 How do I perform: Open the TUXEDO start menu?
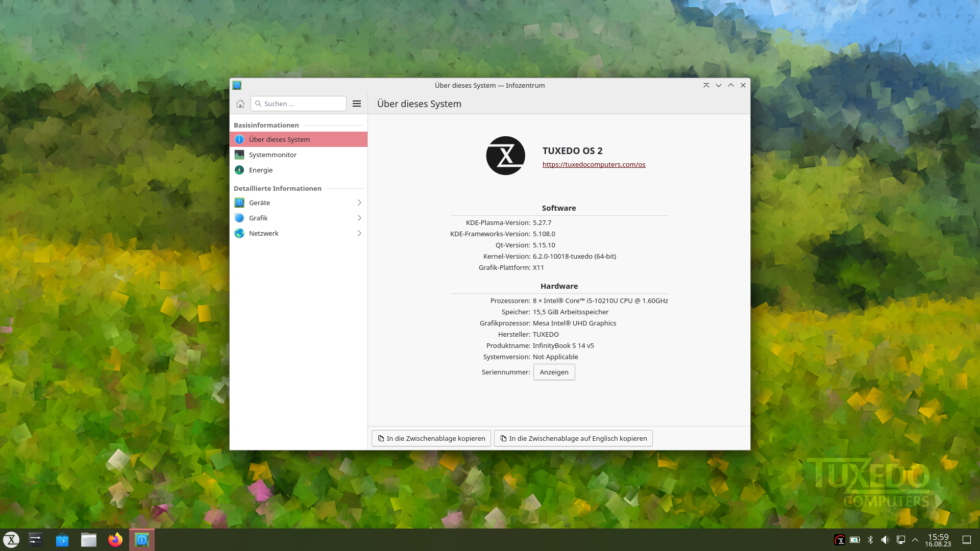[11, 539]
